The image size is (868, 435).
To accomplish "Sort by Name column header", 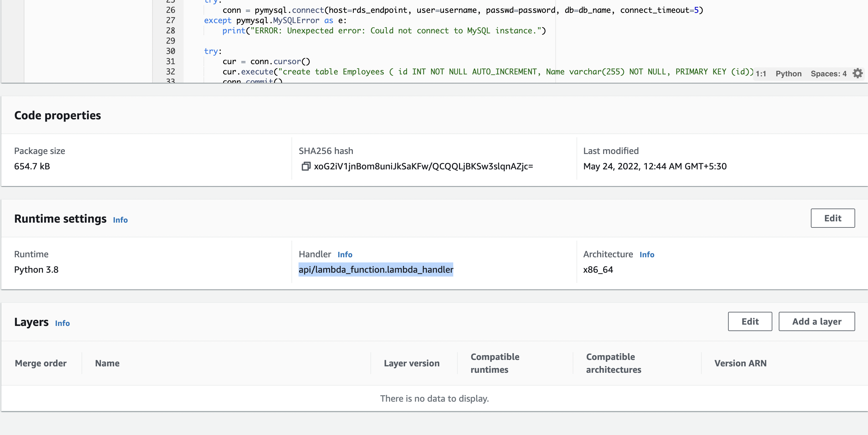I will click(x=107, y=363).
